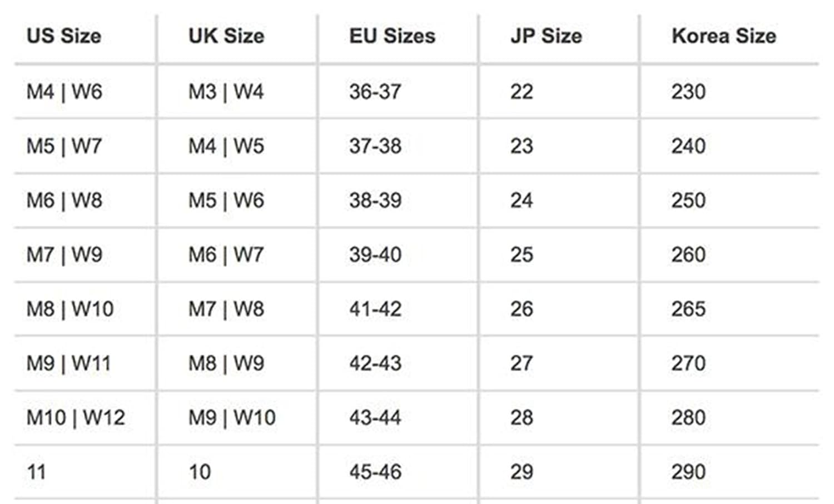
Task: Click the JP Size column header
Action: [546, 36]
